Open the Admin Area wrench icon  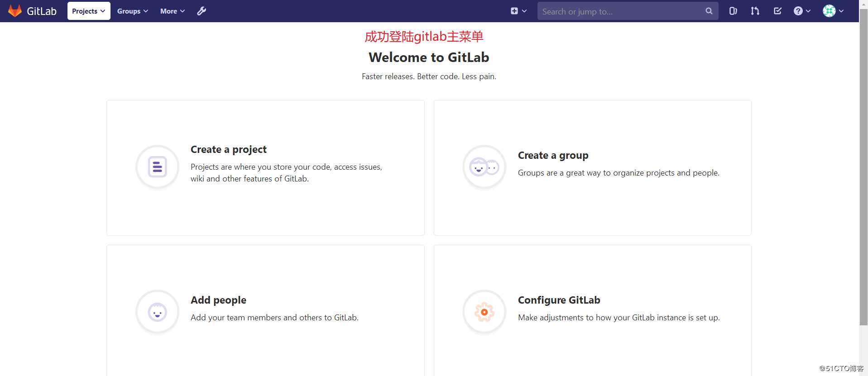tap(201, 11)
